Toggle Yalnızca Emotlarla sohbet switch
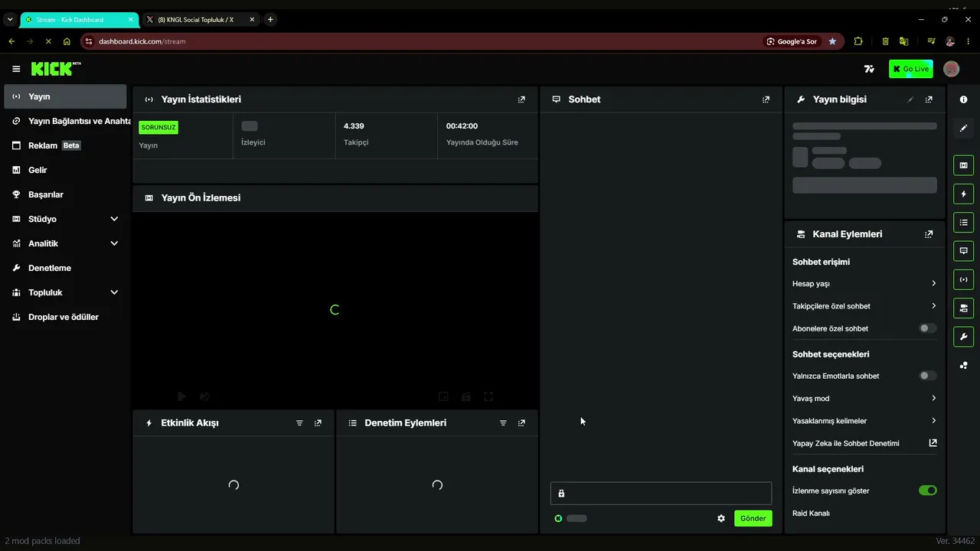Image resolution: width=980 pixels, height=551 pixels. [927, 376]
